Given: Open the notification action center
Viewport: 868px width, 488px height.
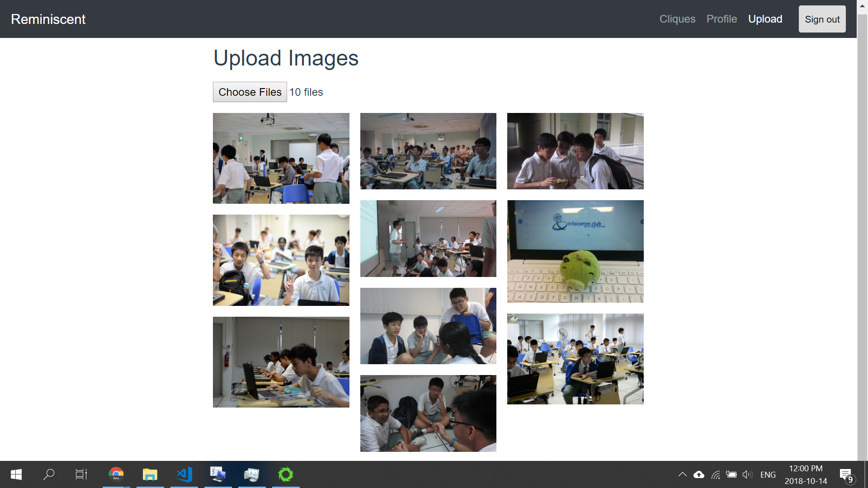Looking at the screenshot, I should click(846, 475).
